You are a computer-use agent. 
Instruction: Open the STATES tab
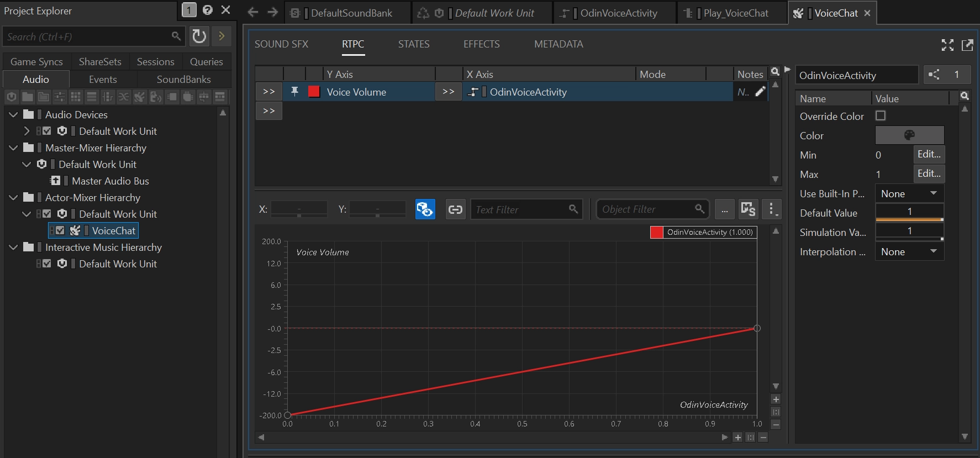[x=414, y=44]
